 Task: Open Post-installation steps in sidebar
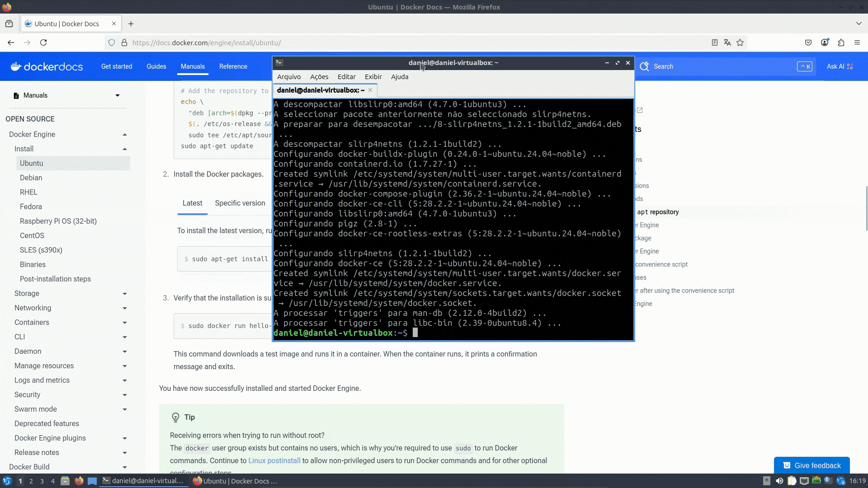[x=55, y=279]
